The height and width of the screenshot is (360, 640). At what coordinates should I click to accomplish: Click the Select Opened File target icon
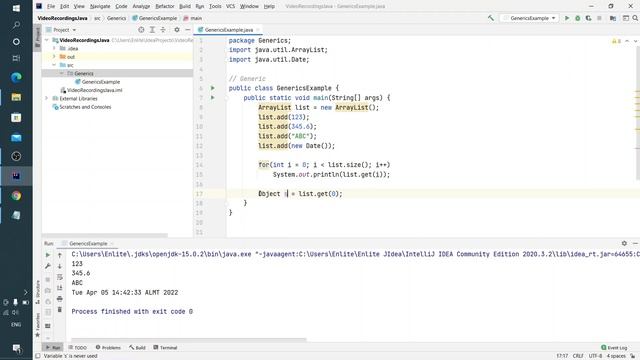141,30
